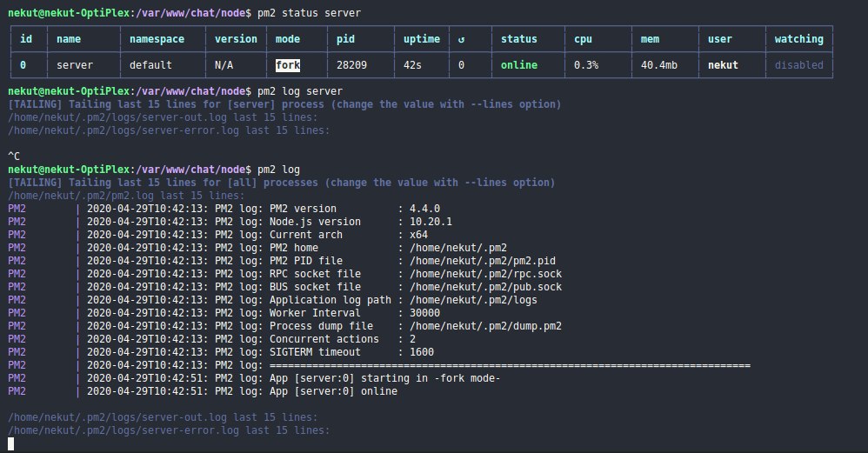Click the 'uptime' column header
This screenshot has height=453, width=868.
422,39
